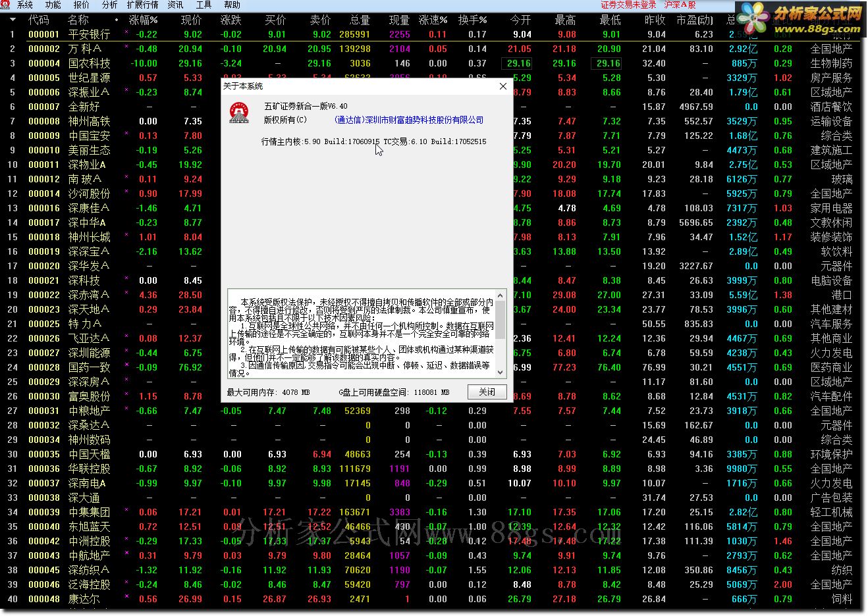Click the 环境保护 industry cell

(x=831, y=454)
